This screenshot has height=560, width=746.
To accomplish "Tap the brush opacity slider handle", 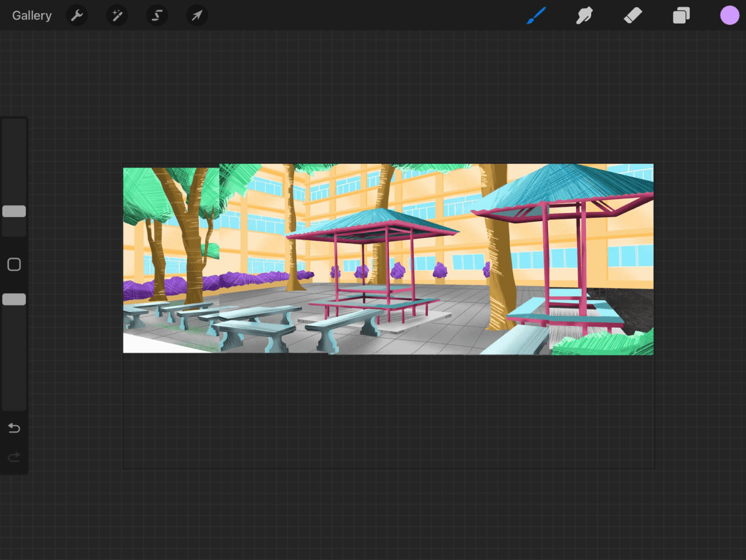I will pyautogui.click(x=13, y=299).
